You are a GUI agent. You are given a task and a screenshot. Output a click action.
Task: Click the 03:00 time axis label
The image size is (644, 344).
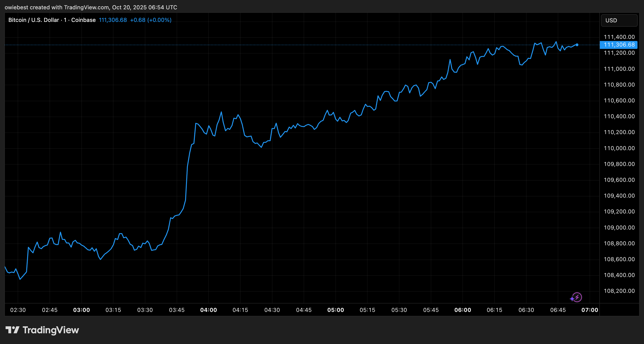coord(82,310)
